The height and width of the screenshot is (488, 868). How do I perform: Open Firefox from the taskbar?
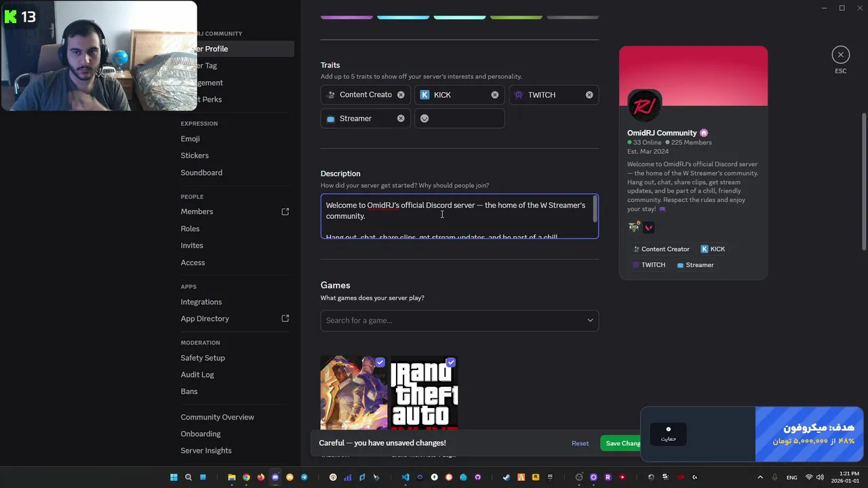tap(261, 477)
